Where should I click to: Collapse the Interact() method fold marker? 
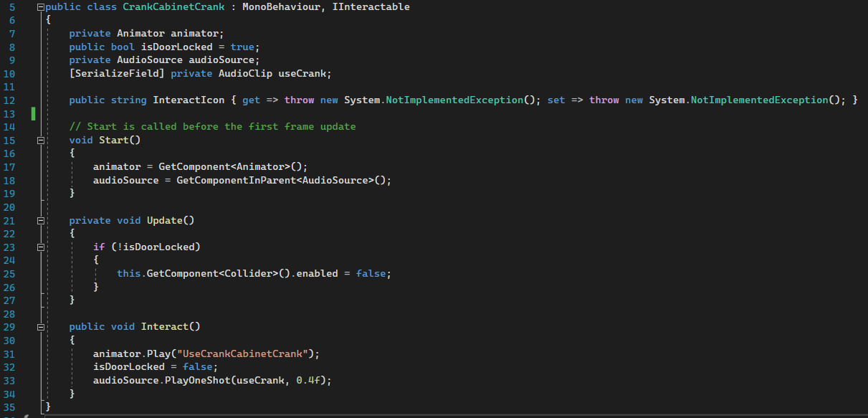click(x=41, y=327)
